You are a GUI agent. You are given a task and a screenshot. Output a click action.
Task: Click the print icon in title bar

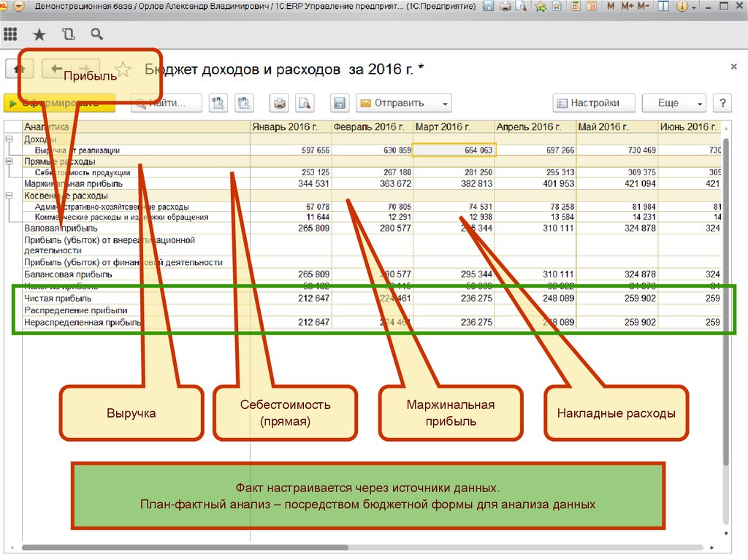pyautogui.click(x=505, y=6)
